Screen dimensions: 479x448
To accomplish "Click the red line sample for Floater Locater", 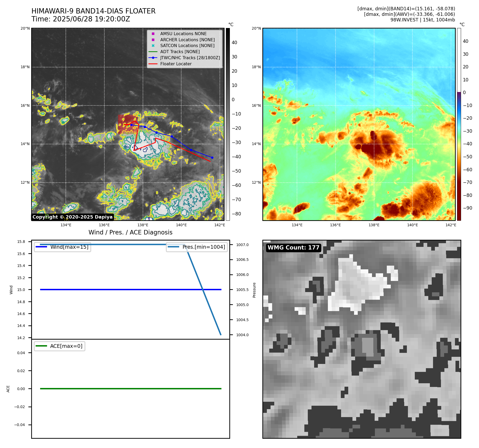I will coord(153,64).
